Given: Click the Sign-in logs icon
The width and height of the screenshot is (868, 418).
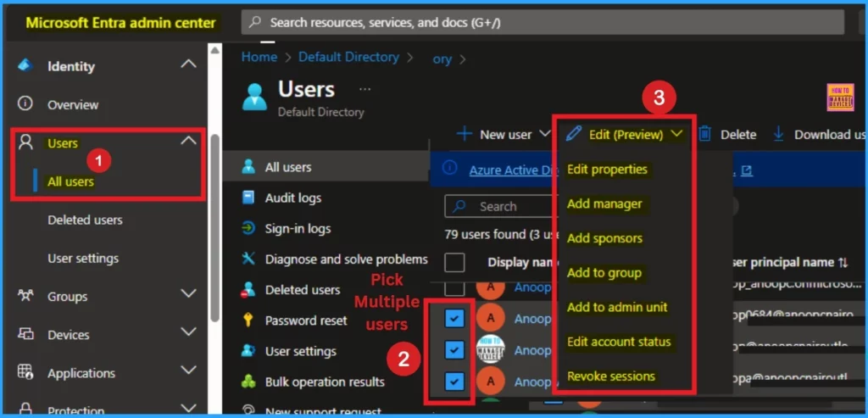Looking at the screenshot, I should [248, 228].
